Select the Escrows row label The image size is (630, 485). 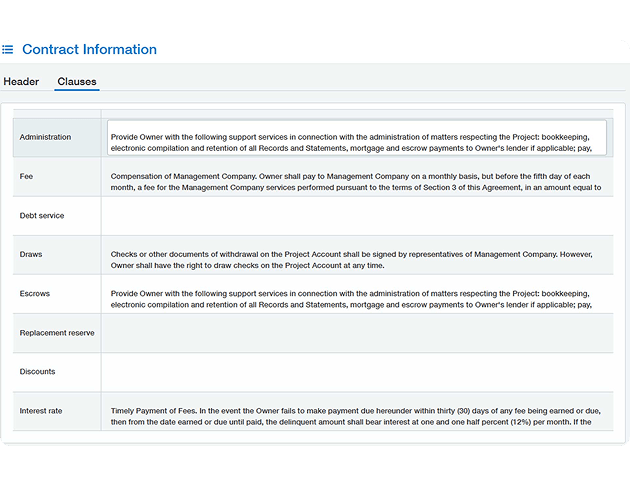click(35, 294)
